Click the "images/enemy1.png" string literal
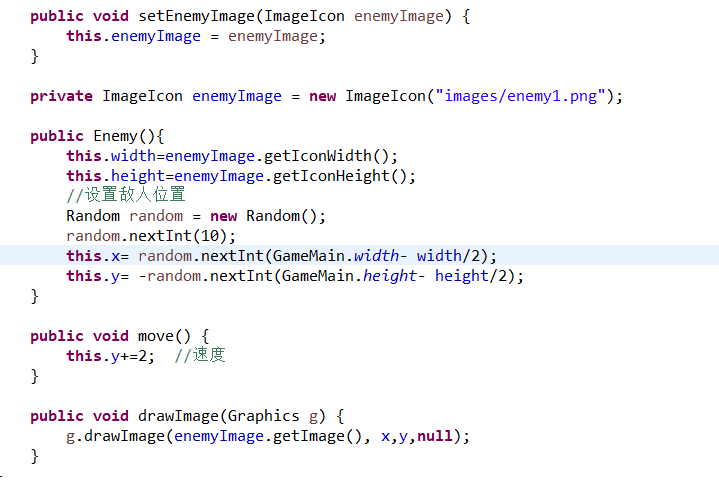Screen dimensions: 719x493 click(x=520, y=96)
